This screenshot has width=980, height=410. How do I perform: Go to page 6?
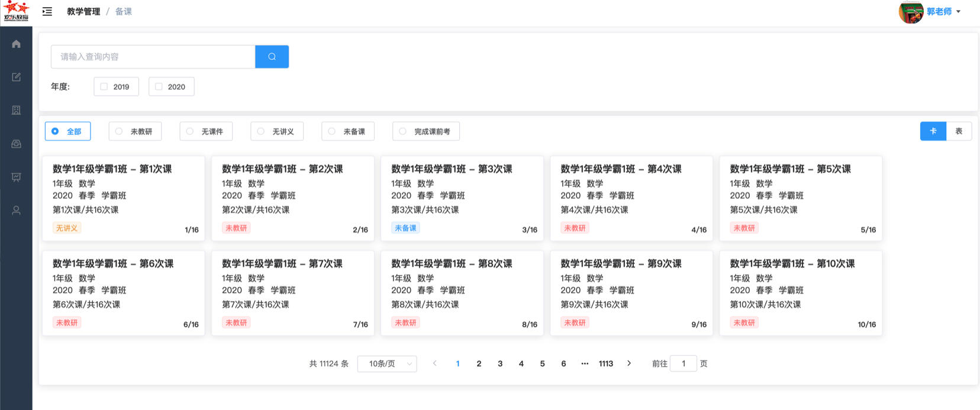pyautogui.click(x=563, y=363)
